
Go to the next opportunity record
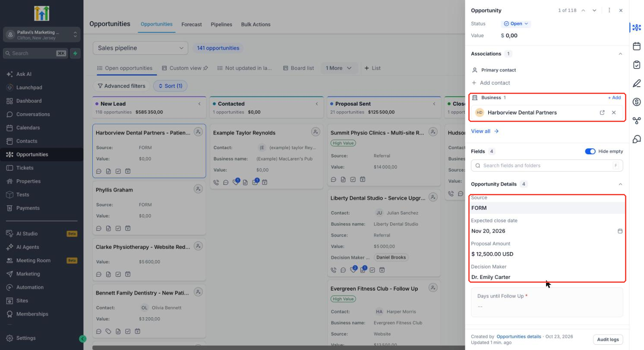point(594,10)
